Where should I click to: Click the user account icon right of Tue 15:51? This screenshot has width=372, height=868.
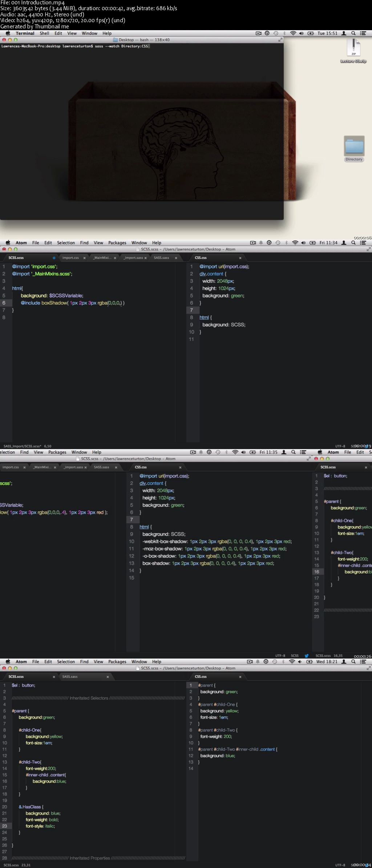[344, 33]
